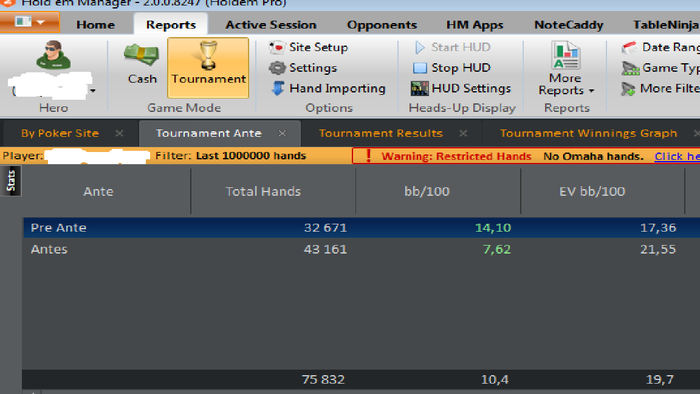Open the HM Apps ribbon tab
Viewport: 700px width, 394px height.
click(x=475, y=25)
